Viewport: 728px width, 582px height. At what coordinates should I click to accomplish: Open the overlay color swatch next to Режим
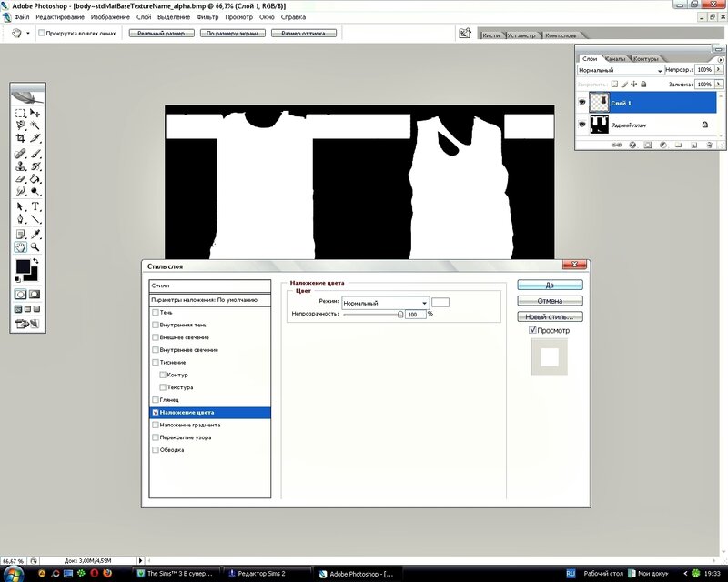tap(440, 302)
